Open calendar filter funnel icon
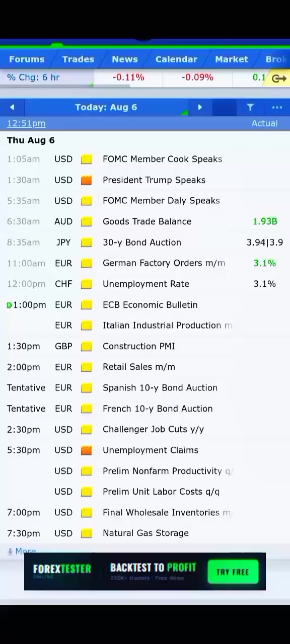Screen dimensions: 290x644 250,107
